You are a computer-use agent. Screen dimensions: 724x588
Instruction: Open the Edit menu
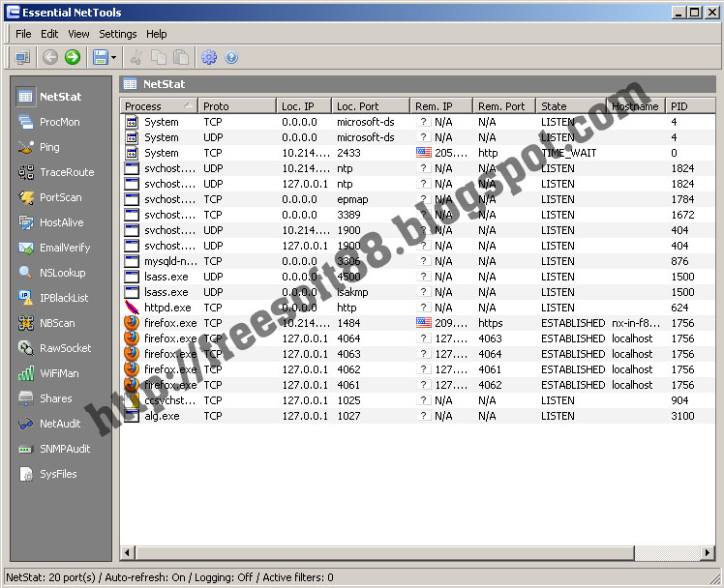pos(49,34)
